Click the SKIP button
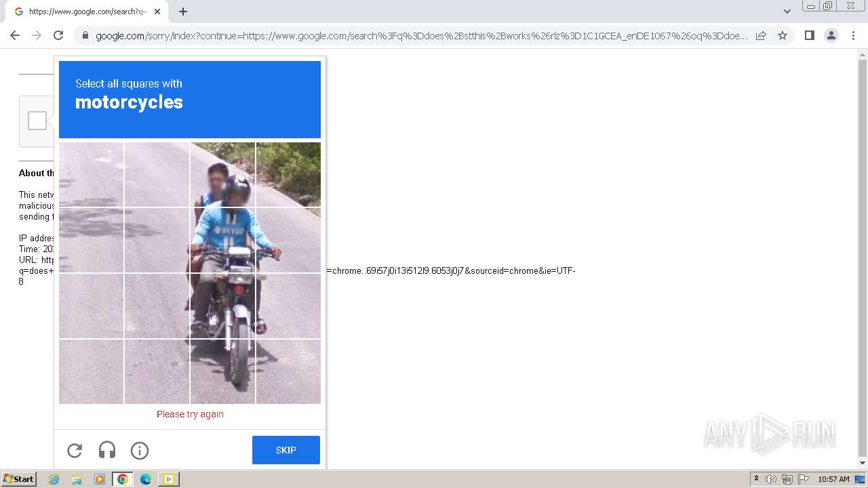Image resolution: width=868 pixels, height=488 pixels. click(x=285, y=450)
